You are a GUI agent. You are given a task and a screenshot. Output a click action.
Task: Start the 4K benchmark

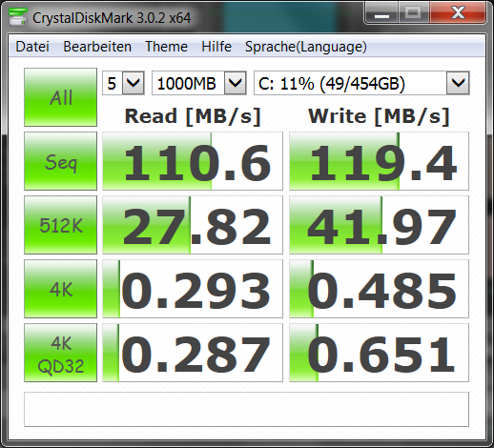click(60, 289)
